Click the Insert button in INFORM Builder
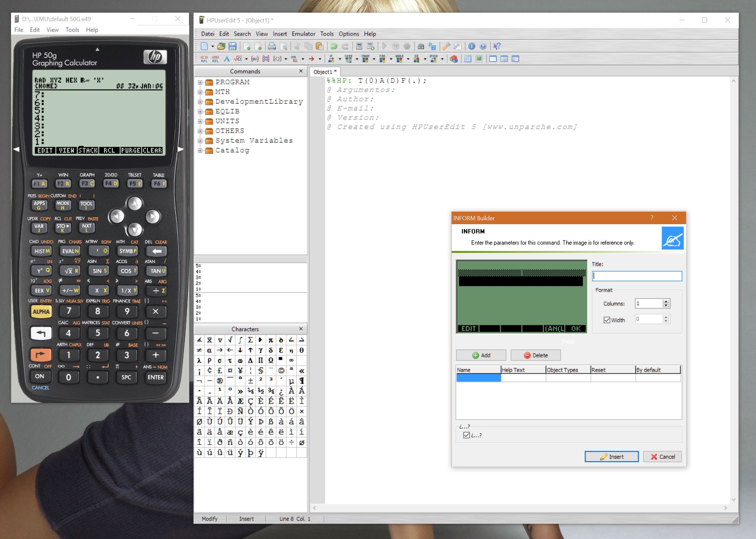This screenshot has height=539, width=756. 612,457
